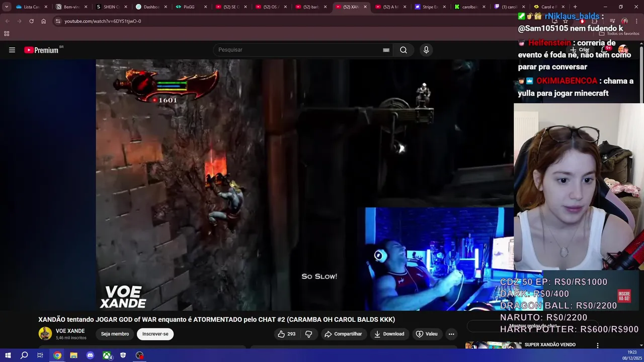Open SUPER XANDÃO VENDO recommended thumbnail

(x=493, y=345)
